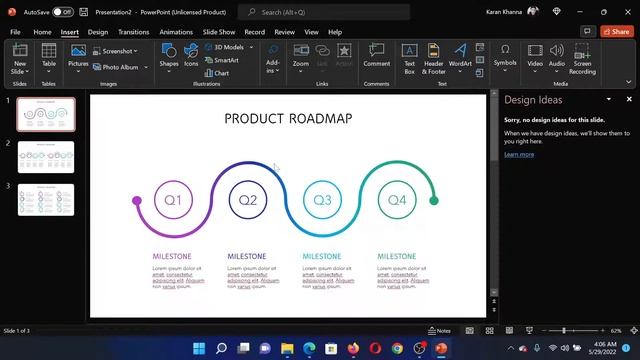Open the Symbols group
This screenshot has height=360, width=640.
(505, 58)
